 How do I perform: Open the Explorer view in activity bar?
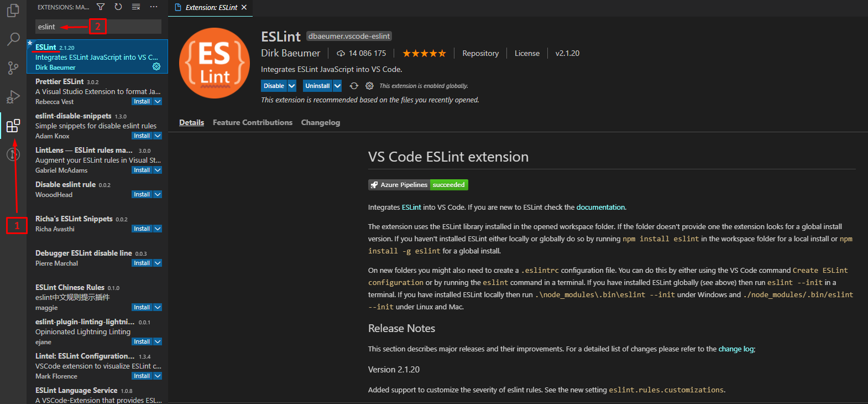click(x=13, y=11)
